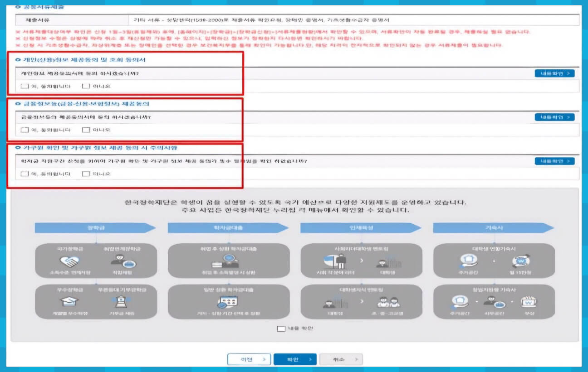
Task: Click bullet icon beside 금융정보등 제공동의 heading
Action: (x=18, y=104)
